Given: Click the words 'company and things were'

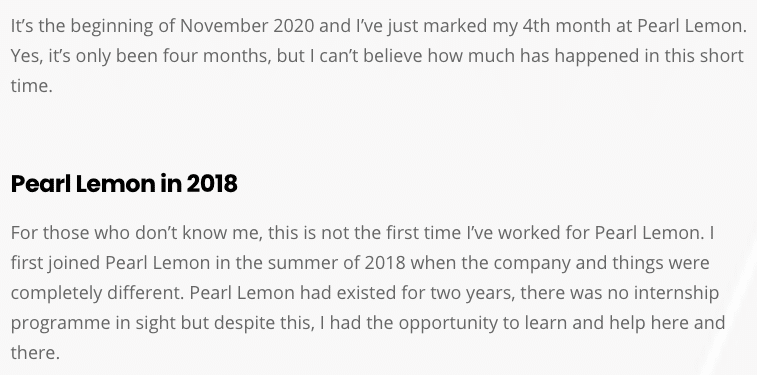Looking at the screenshot, I should (x=602, y=263).
